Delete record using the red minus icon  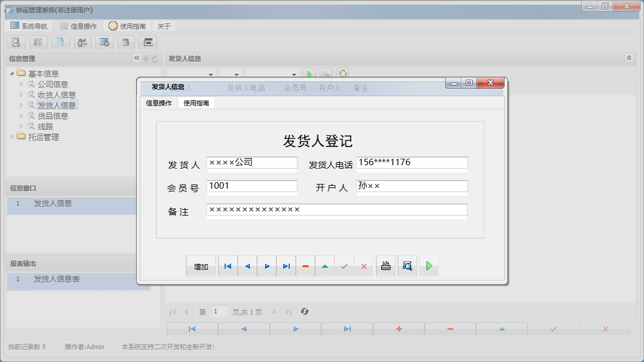point(305,265)
